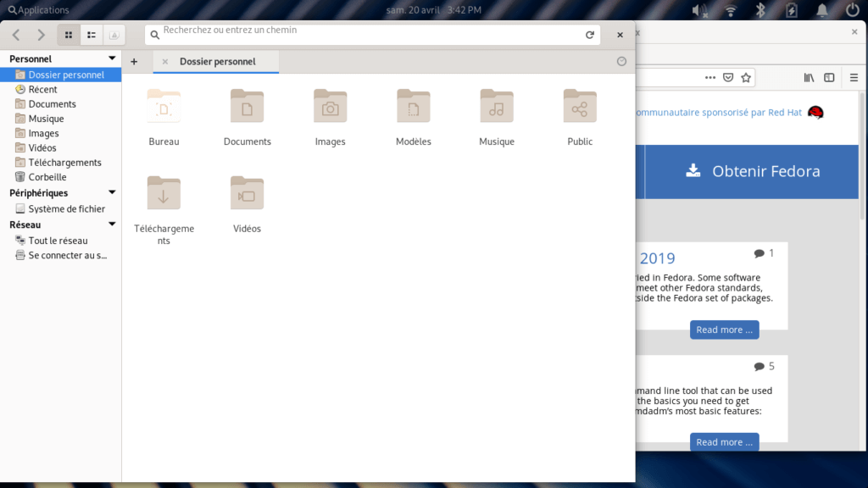
Task: Open the tab history clock icon
Action: [x=621, y=61]
